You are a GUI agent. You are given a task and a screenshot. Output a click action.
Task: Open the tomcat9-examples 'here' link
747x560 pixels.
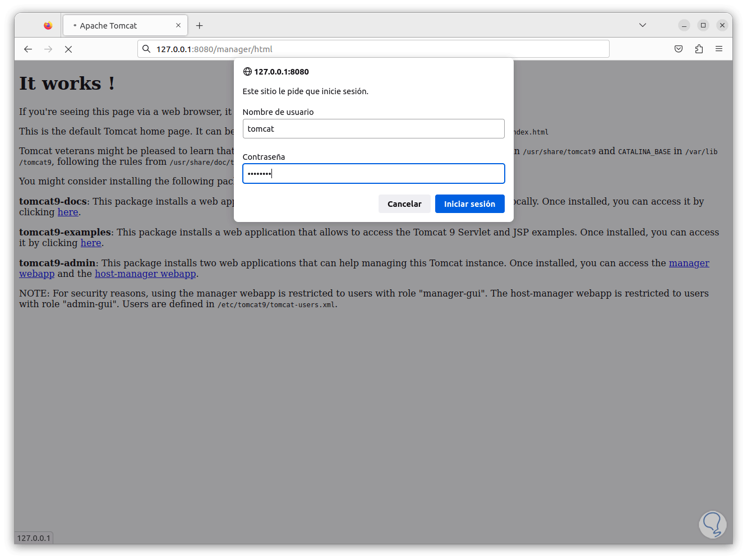click(91, 243)
